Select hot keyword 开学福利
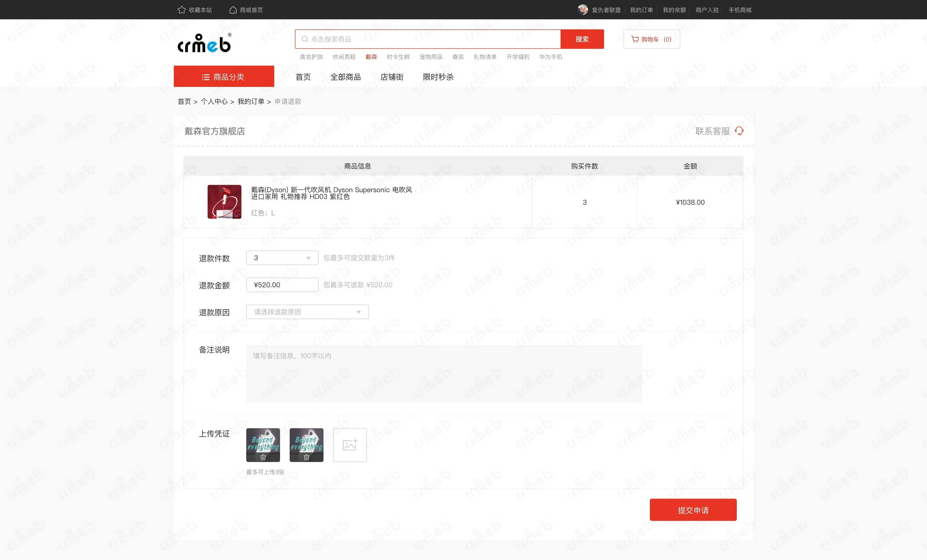This screenshot has width=927, height=560. pyautogui.click(x=518, y=57)
